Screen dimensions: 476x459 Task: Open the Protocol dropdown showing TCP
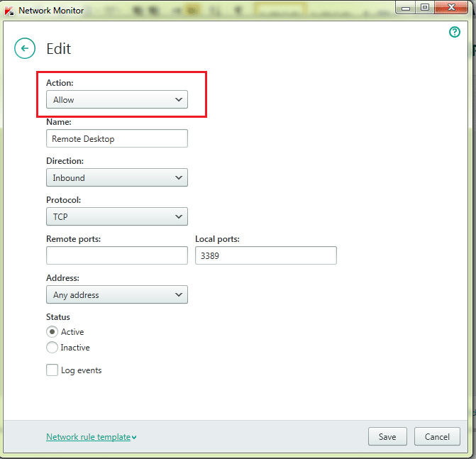point(117,216)
